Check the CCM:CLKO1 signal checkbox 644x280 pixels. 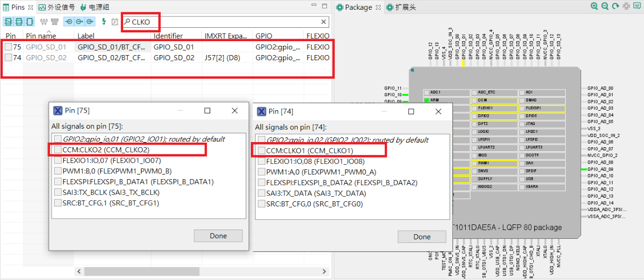tap(262, 150)
